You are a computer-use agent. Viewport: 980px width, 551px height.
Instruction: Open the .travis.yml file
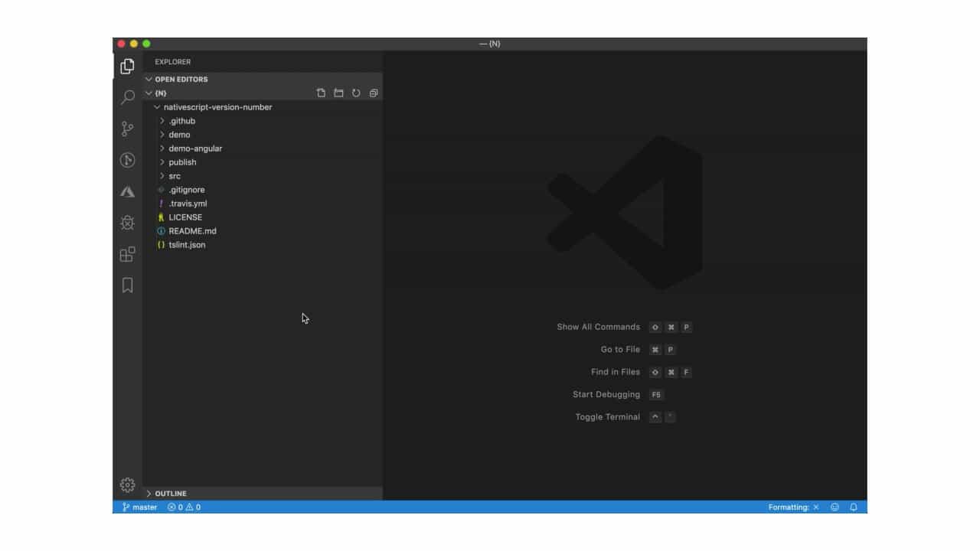click(x=263, y=204)
